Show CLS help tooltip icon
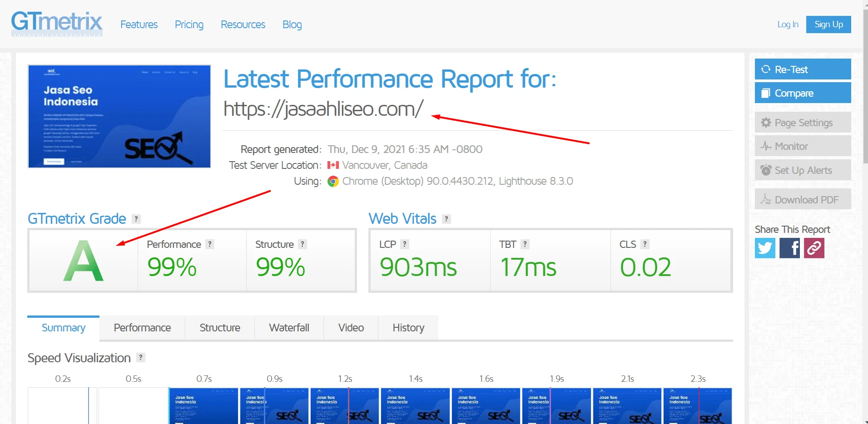 (645, 244)
